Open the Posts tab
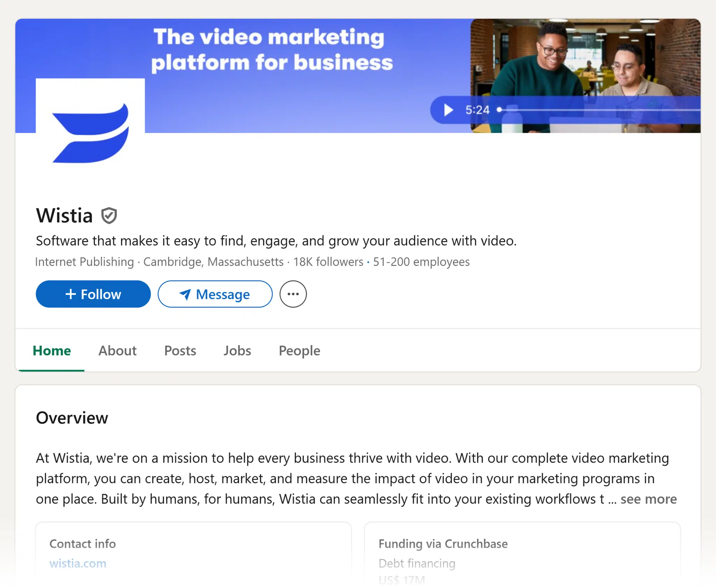The width and height of the screenshot is (716, 588). (x=180, y=350)
